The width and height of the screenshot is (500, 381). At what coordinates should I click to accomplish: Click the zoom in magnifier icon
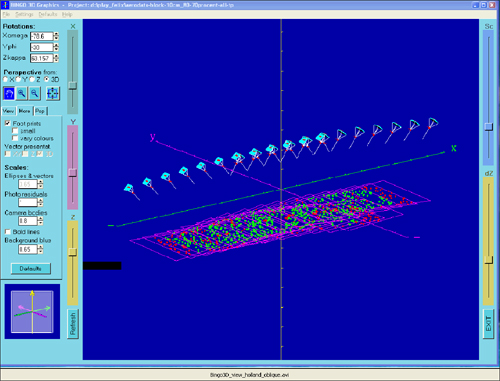22,94
